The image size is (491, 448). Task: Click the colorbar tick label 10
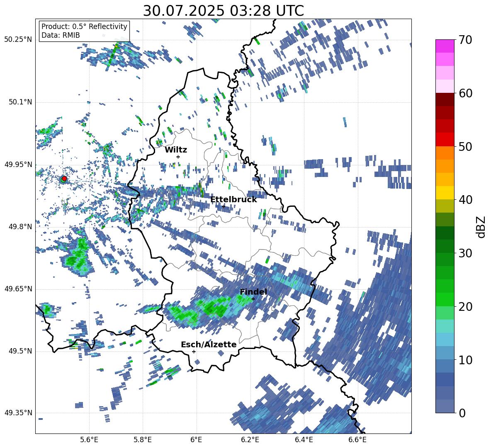[x=465, y=360]
